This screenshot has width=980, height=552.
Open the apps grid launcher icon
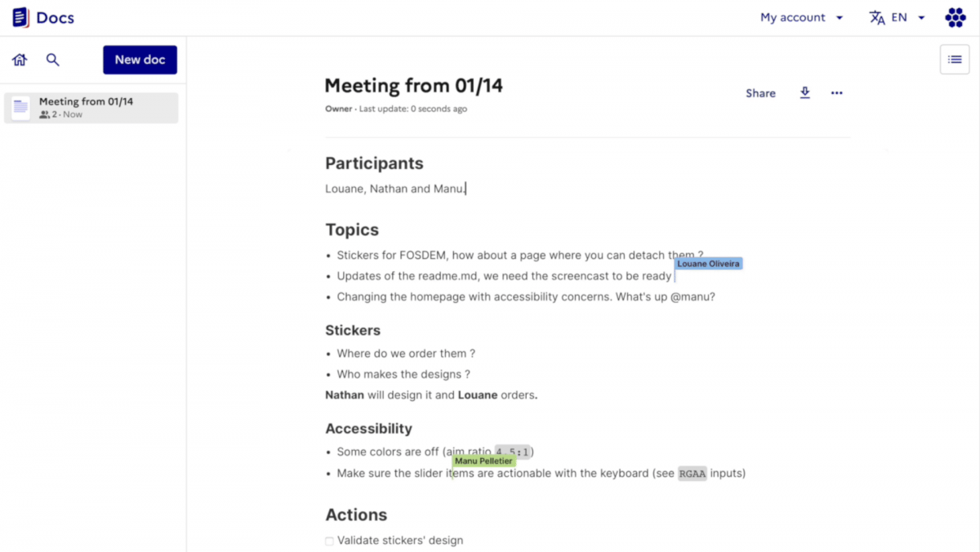click(x=955, y=17)
